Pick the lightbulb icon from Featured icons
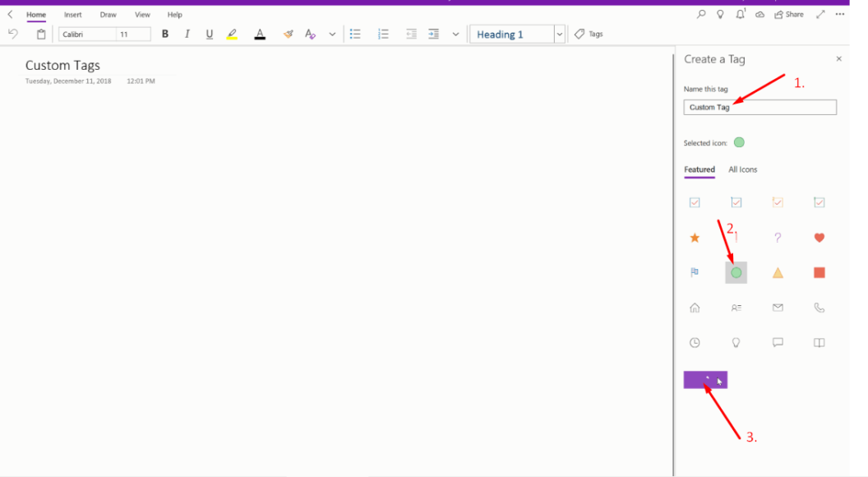 736,342
